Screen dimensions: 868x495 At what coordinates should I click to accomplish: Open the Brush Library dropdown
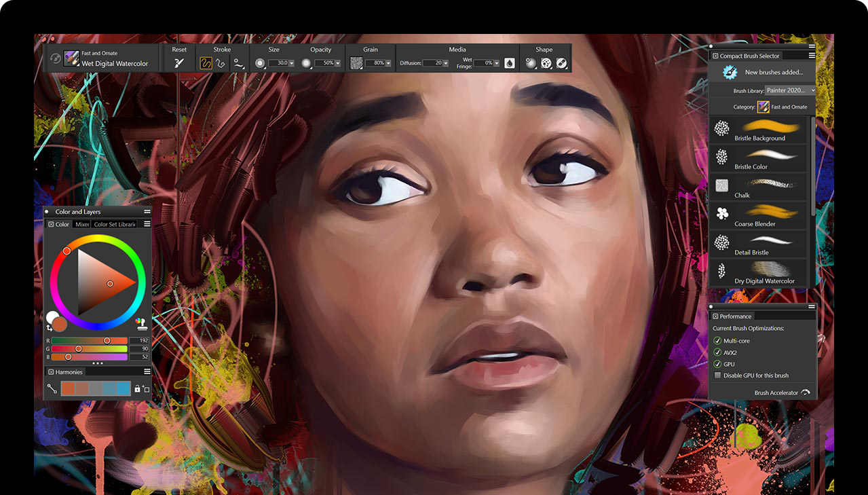tap(790, 90)
